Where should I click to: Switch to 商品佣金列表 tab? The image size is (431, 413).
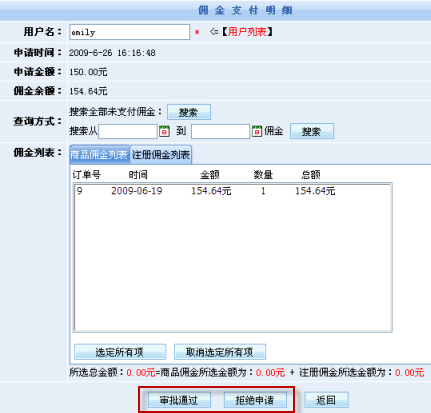99,155
